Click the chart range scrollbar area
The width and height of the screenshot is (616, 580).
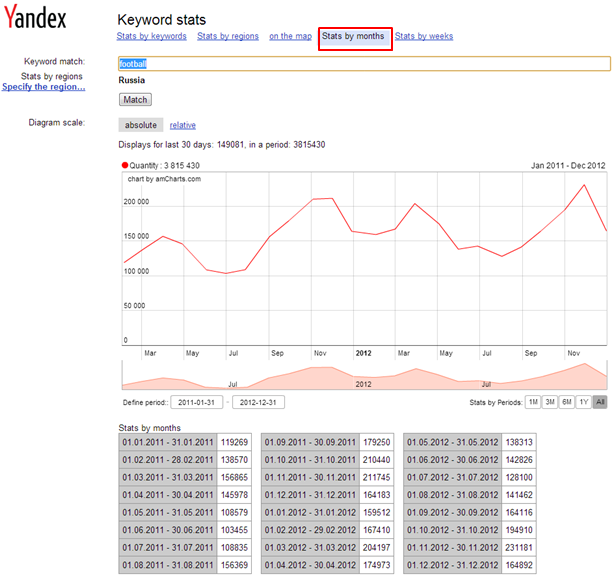click(x=364, y=376)
